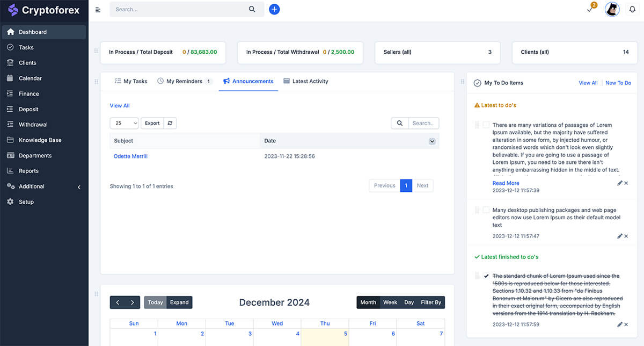This screenshot has height=346, width=644.
Task: Check the first Lorem Ipsum to-do item
Action: point(486,125)
